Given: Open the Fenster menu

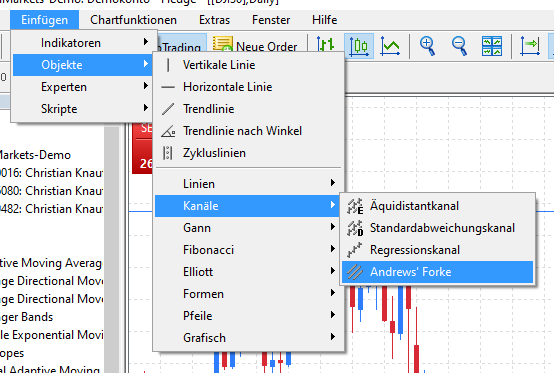Looking at the screenshot, I should [271, 20].
